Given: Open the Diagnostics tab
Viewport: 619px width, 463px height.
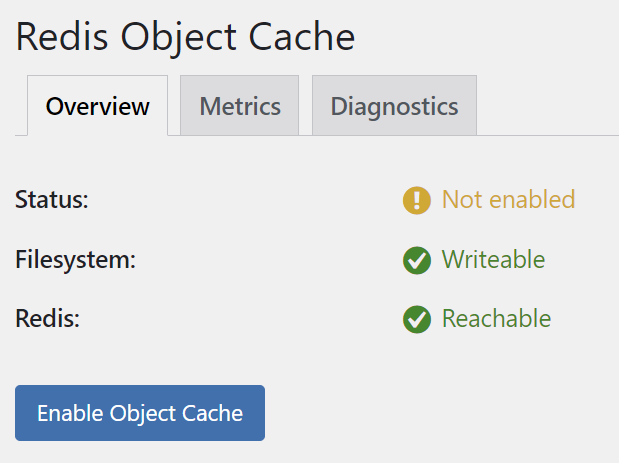Looking at the screenshot, I should pos(394,106).
